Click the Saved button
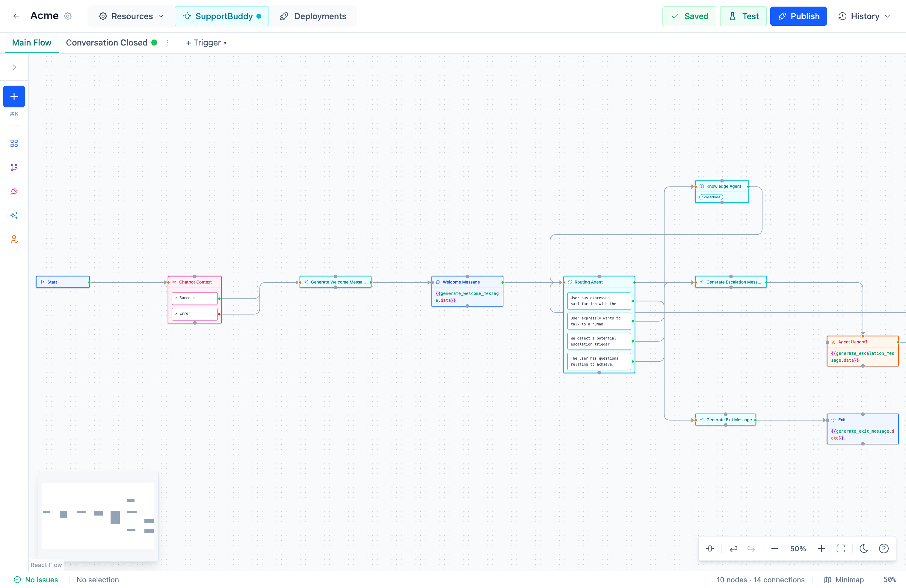The image size is (906, 588). pyautogui.click(x=689, y=16)
